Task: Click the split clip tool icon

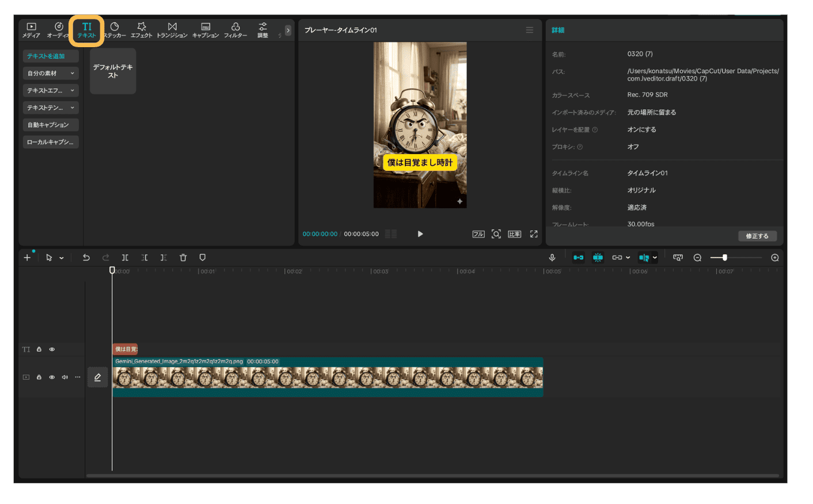Action: coord(125,258)
